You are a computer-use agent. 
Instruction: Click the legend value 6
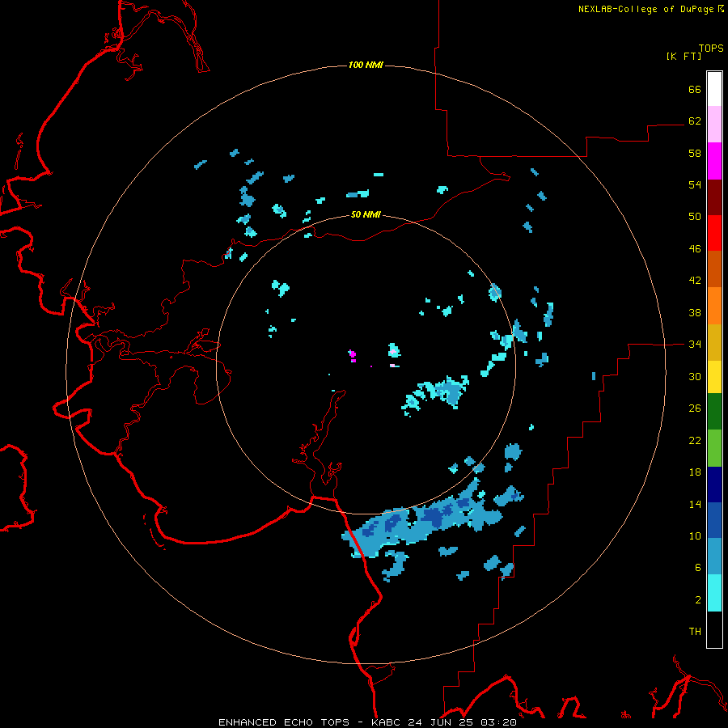(698, 568)
